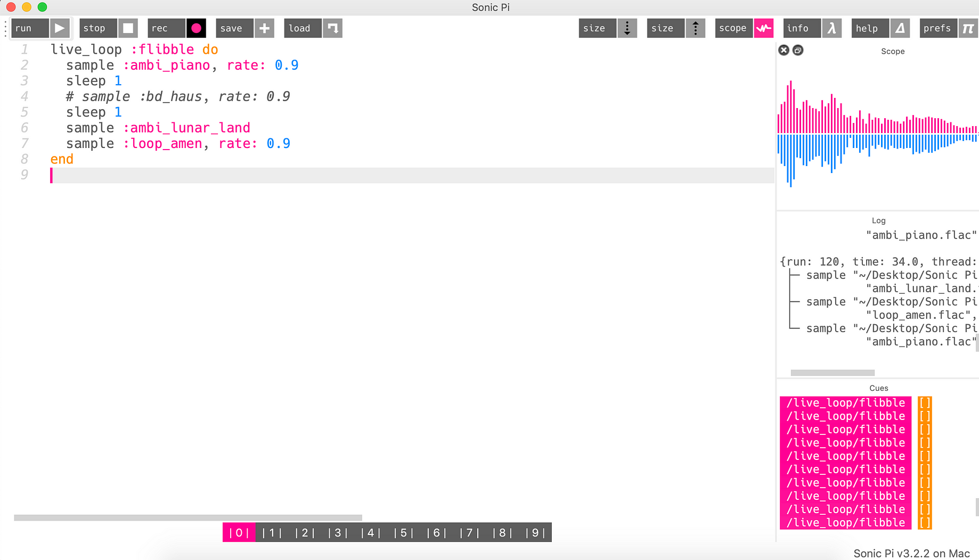Click the 'end' keyword on line 8
979x560 pixels.
[x=62, y=159]
